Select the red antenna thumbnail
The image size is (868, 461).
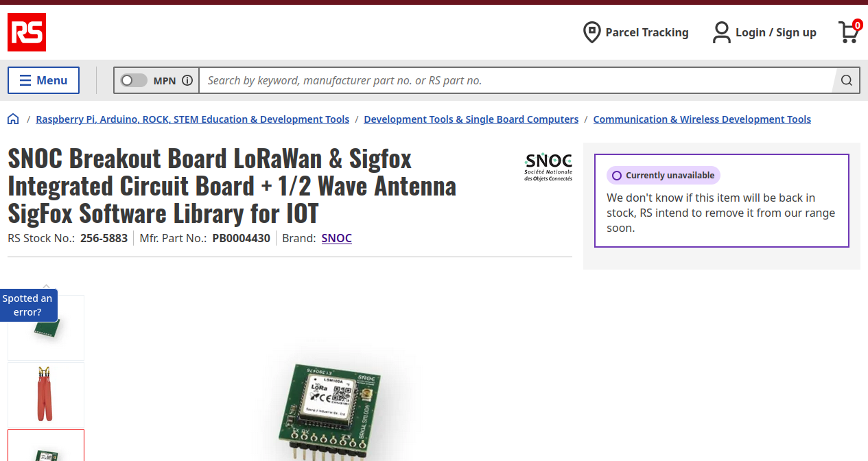click(46, 395)
